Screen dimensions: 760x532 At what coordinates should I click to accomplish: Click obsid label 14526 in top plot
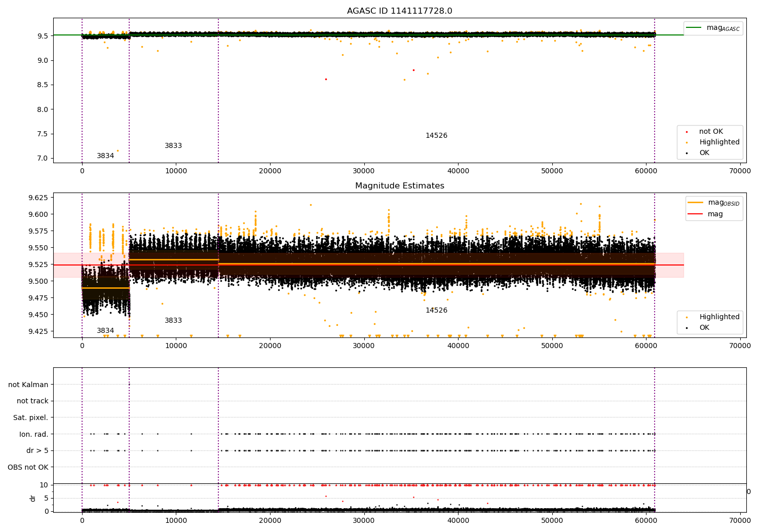coord(436,136)
